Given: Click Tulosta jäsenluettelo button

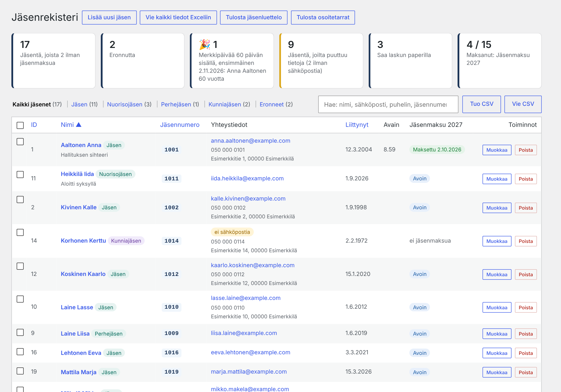Looking at the screenshot, I should coord(254,18).
